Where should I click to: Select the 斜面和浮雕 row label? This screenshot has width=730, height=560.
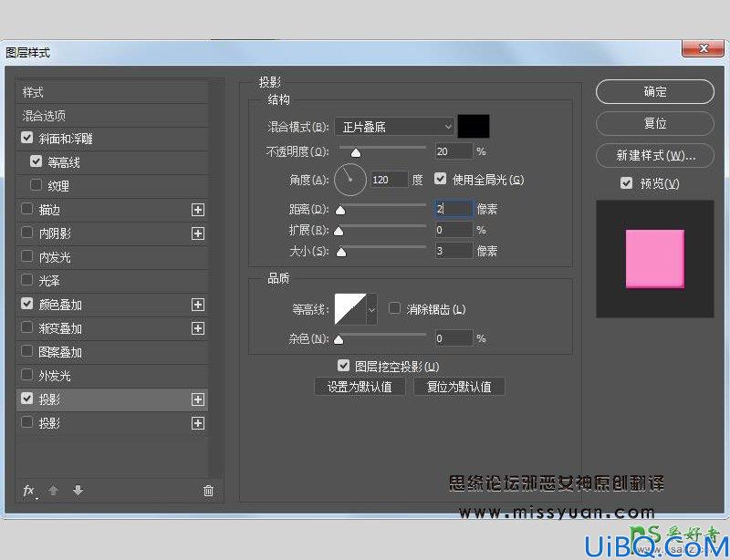tap(66, 139)
